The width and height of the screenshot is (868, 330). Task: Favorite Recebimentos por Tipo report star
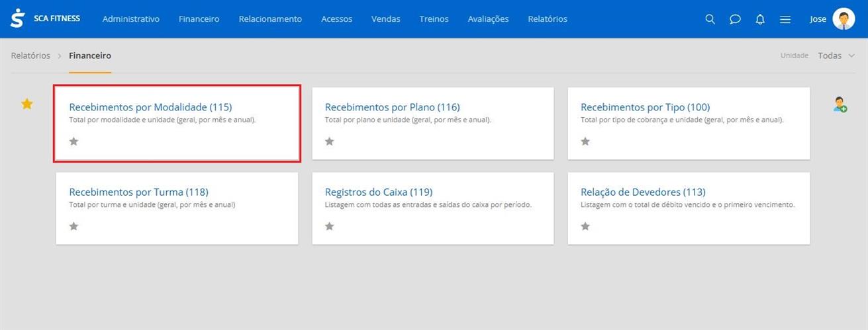click(x=585, y=142)
